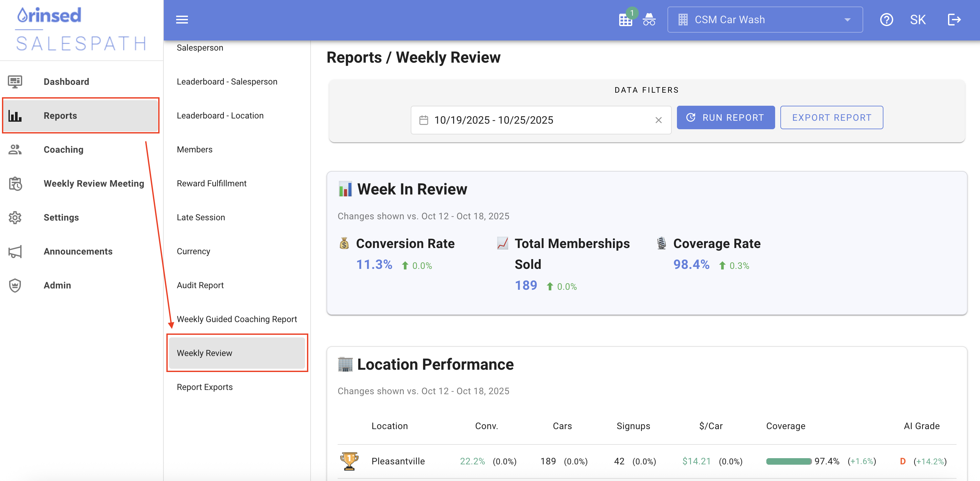Viewport: 980px width, 481px height.
Task: Clear the date range with X
Action: coord(659,120)
